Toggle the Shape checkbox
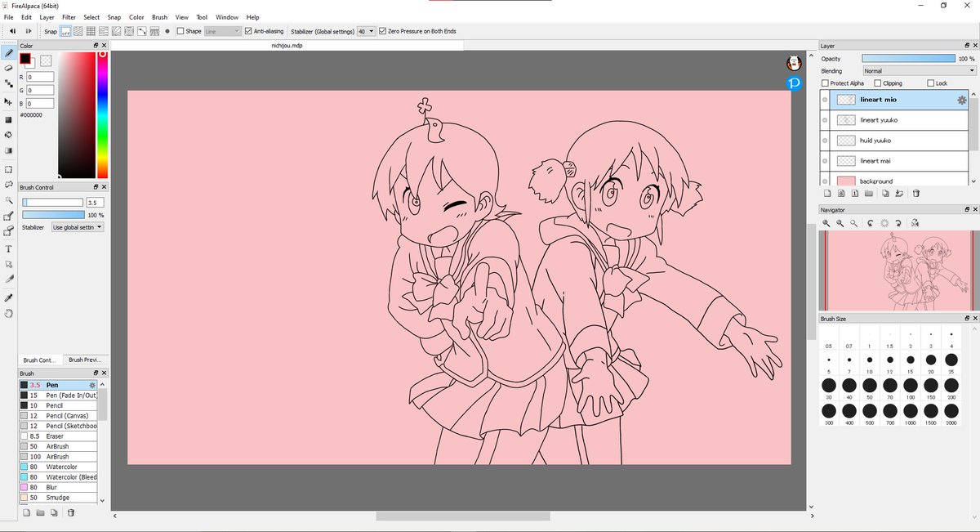Viewport: 980px width, 532px height. 180,31
